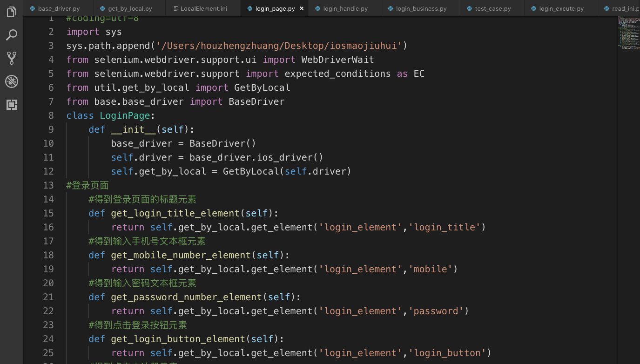
Task: Select the login_business.py tab
Action: [421, 8]
